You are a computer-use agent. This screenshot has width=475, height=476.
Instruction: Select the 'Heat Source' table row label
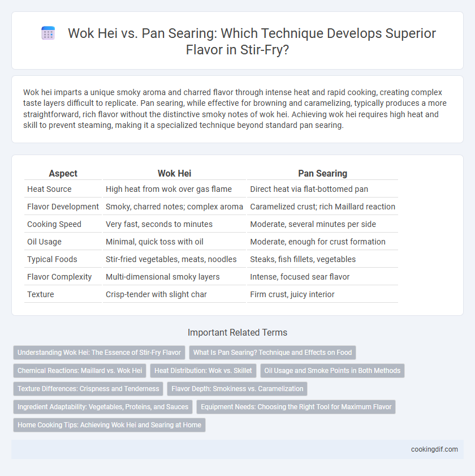(49, 189)
